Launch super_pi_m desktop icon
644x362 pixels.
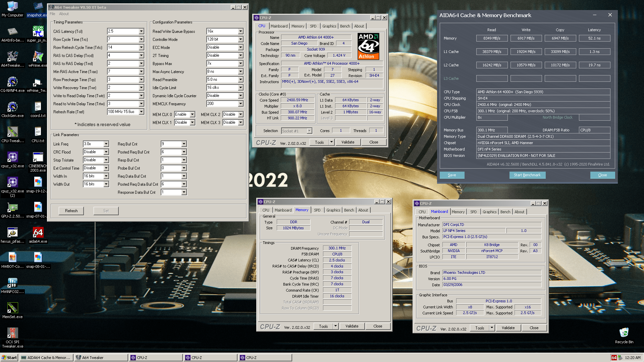point(38,34)
